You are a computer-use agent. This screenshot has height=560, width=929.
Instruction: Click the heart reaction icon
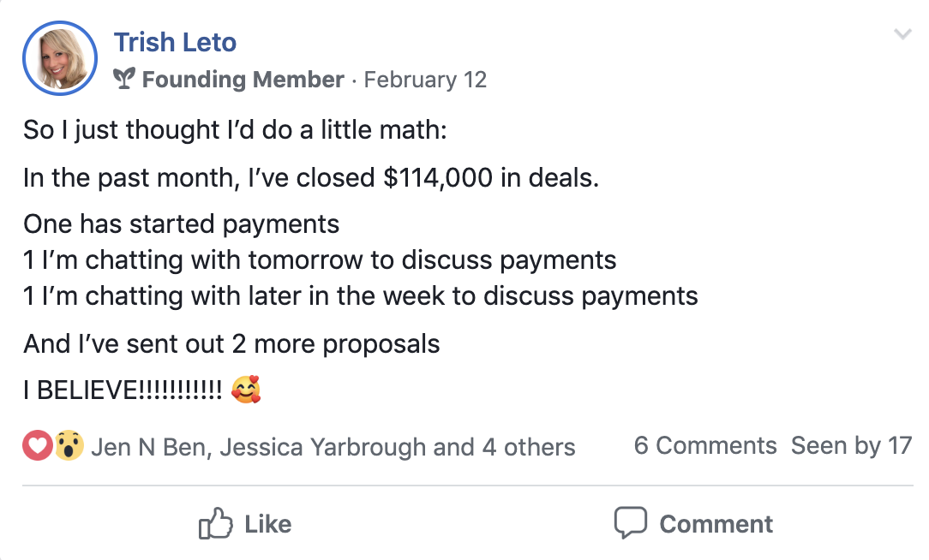(38, 446)
